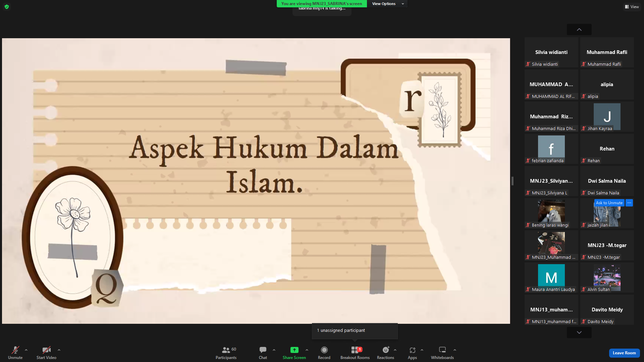Click the unassigned participant tooltip
Viewport: 644px width, 362px height.
[x=355, y=330]
